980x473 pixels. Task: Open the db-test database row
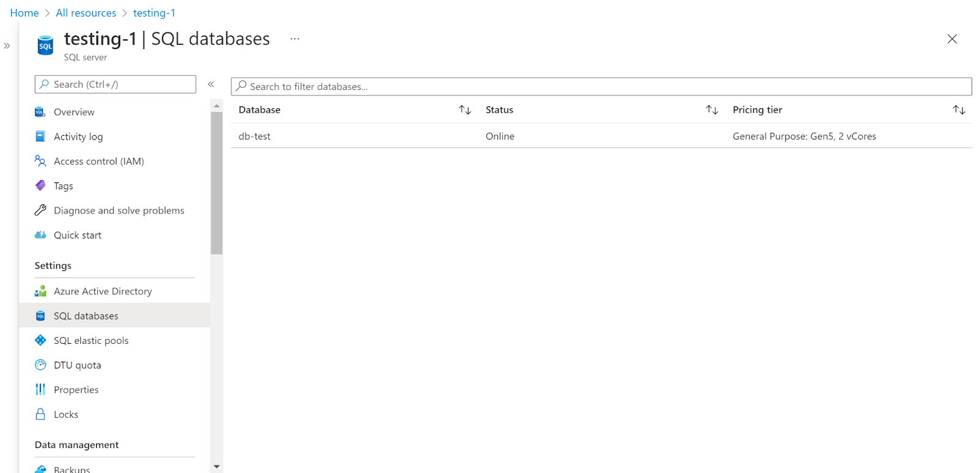(255, 136)
